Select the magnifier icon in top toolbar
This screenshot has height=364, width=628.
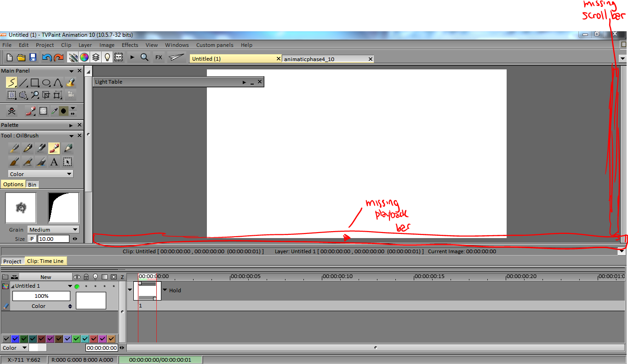pos(144,57)
